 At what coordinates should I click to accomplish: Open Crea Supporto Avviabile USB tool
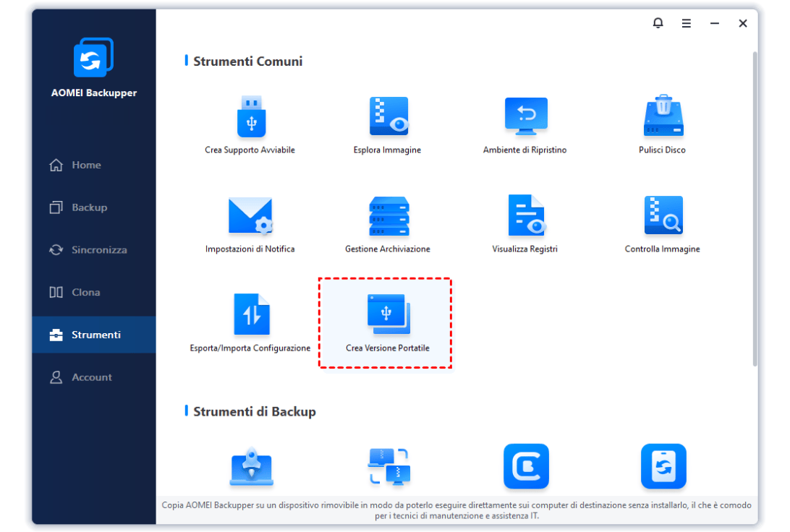click(251, 116)
